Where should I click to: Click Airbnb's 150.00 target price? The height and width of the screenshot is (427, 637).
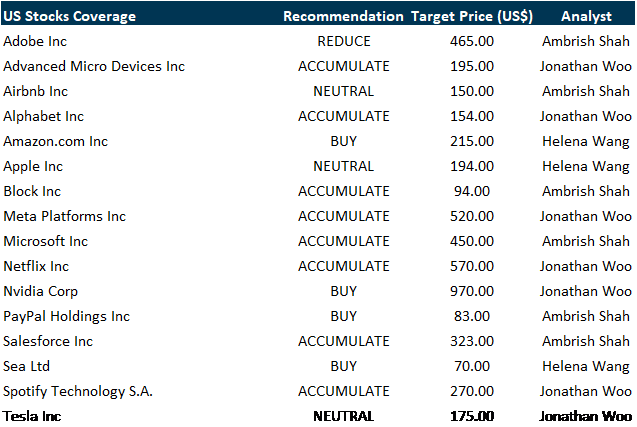[472, 91]
